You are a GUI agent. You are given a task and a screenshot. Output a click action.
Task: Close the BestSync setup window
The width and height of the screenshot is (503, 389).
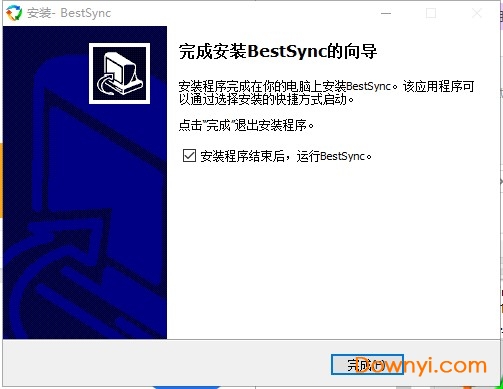[477, 13]
